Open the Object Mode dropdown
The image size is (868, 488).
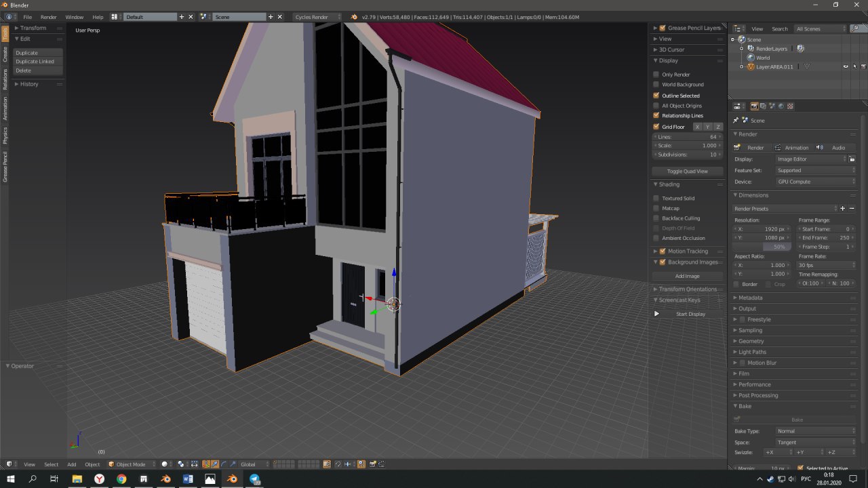tap(132, 464)
